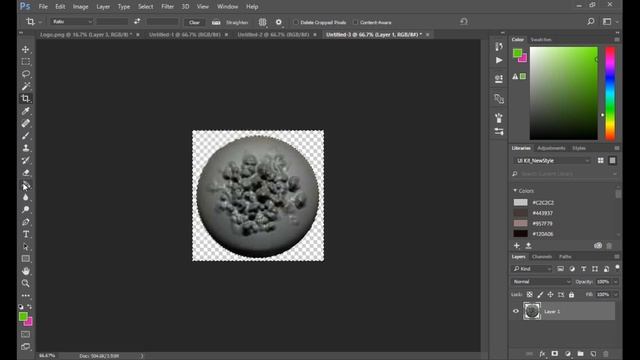
Task: Switch to the Swatches tab
Action: (x=541, y=40)
